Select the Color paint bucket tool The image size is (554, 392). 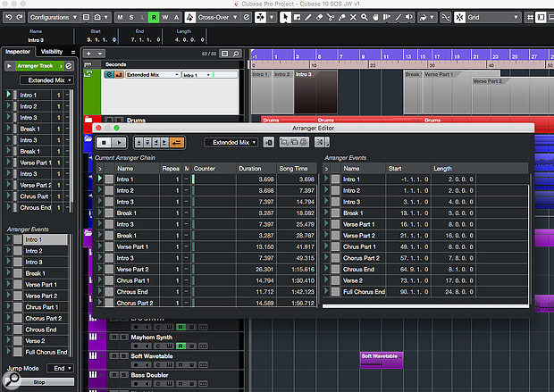click(x=423, y=17)
